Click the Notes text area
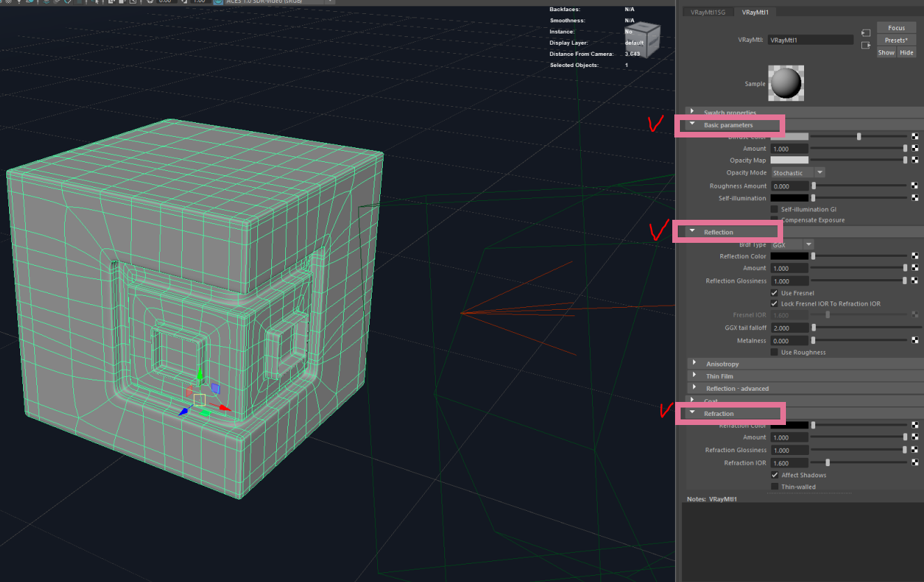 (x=802, y=542)
